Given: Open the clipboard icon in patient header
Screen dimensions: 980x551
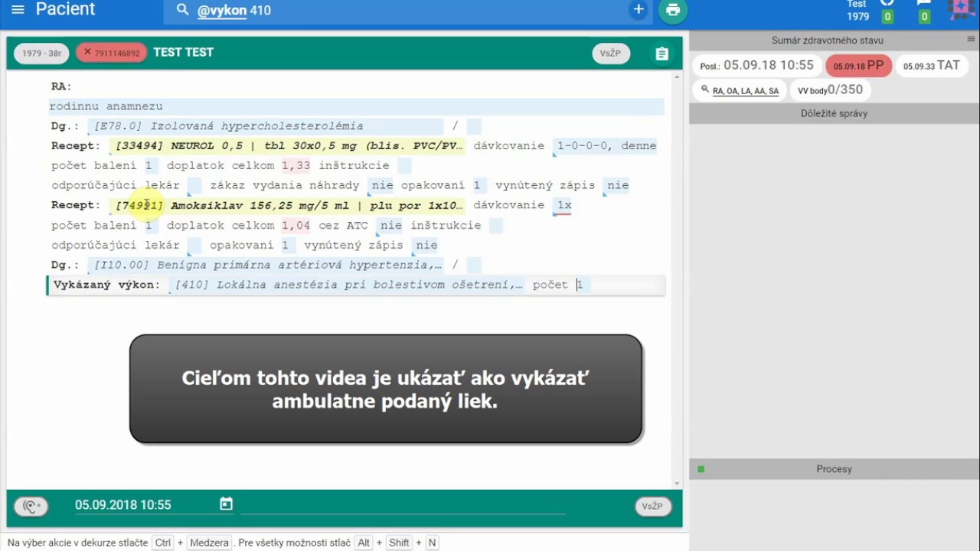Looking at the screenshot, I should point(662,54).
